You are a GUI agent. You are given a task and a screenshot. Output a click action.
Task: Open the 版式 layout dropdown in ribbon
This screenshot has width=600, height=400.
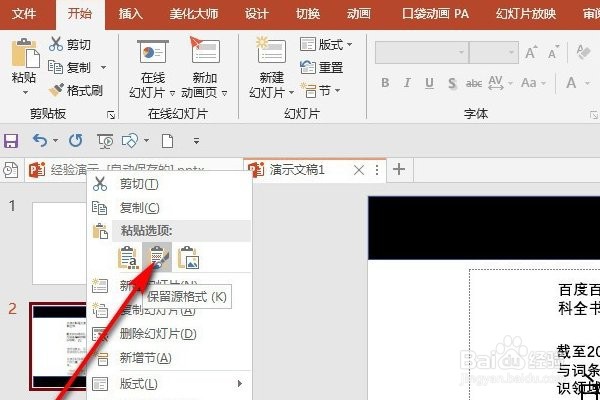click(x=326, y=45)
